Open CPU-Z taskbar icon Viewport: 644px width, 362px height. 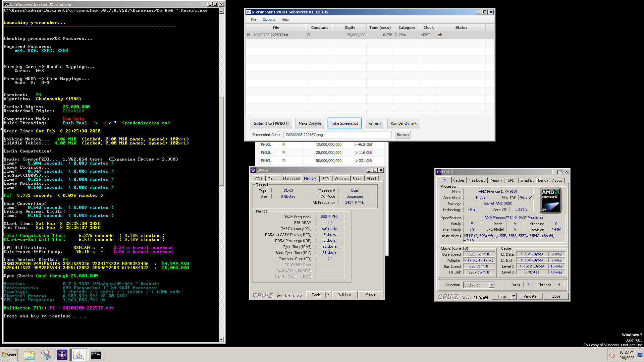[x=62, y=355]
